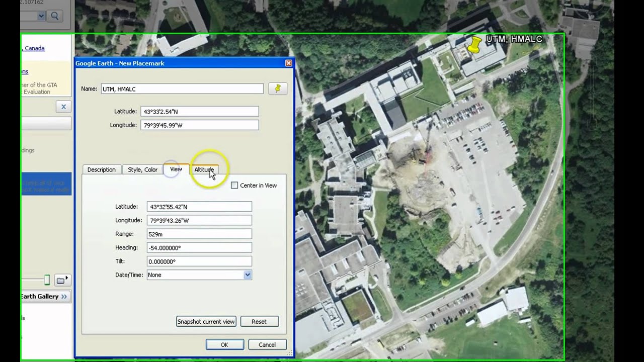
Task: Switch to the Description tab
Action: pyautogui.click(x=102, y=169)
